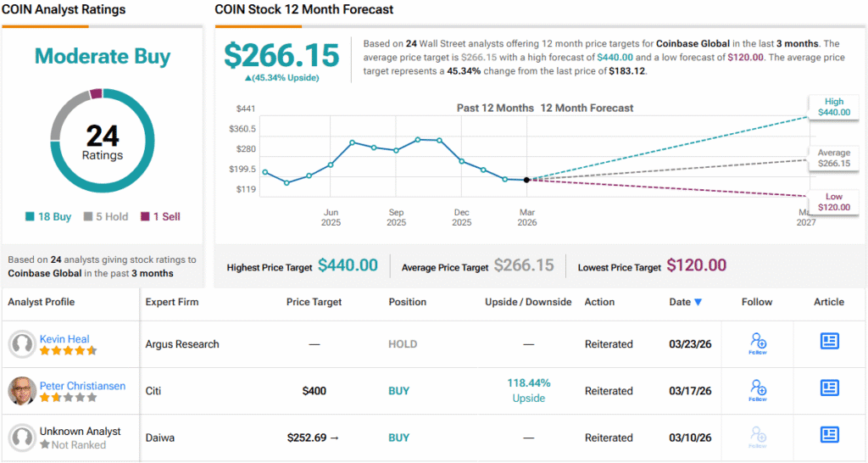This screenshot has height=463, width=868.
Task: Open Kevin Heal analyst profile link
Action: tap(64, 338)
